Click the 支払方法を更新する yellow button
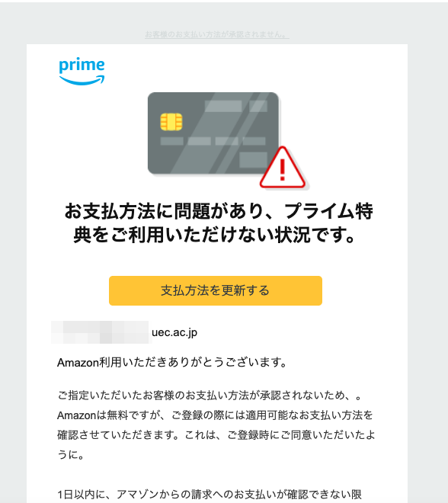Screen dimensions: 448x503 coord(216,290)
